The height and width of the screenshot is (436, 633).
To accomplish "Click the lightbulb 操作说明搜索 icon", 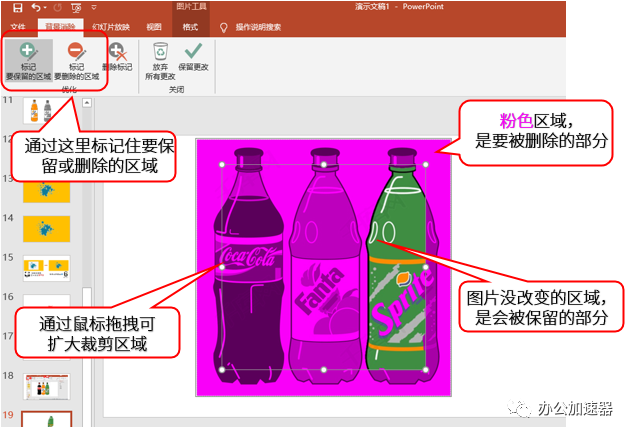I will pyautogui.click(x=223, y=27).
